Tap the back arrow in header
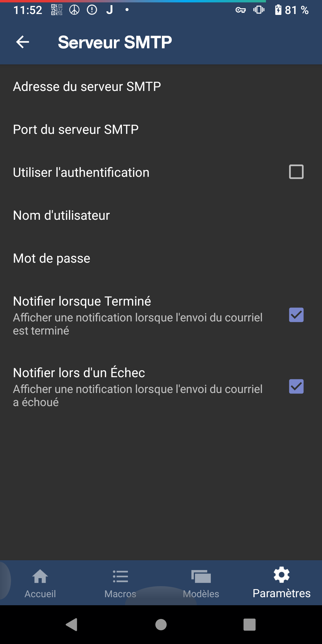This screenshot has height=644, width=322. click(x=23, y=42)
